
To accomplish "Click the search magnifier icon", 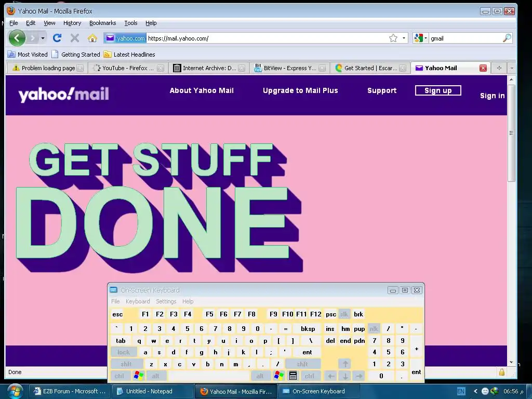I will [x=507, y=38].
